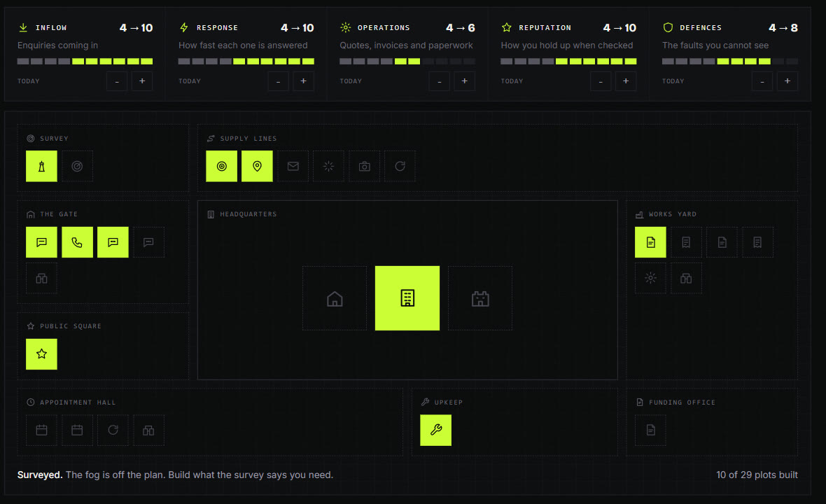
Task: Click "Quotes, invoices and paperwork" text
Action: (406, 45)
